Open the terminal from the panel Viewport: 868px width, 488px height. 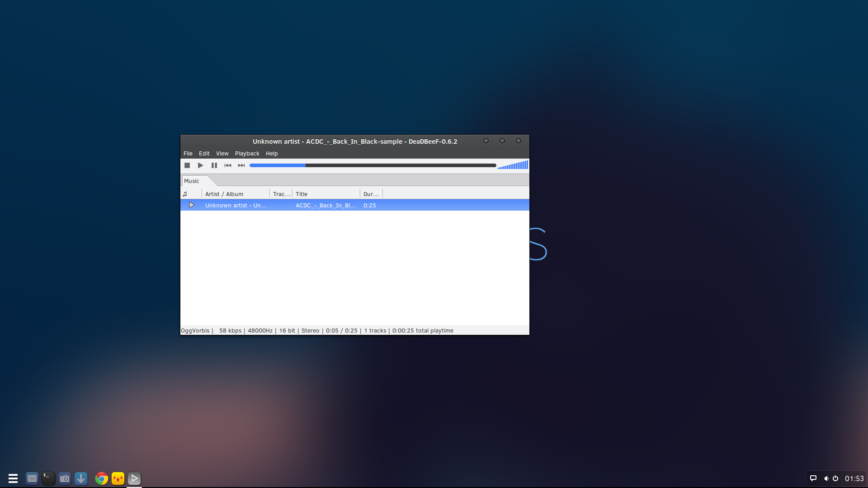point(48,479)
